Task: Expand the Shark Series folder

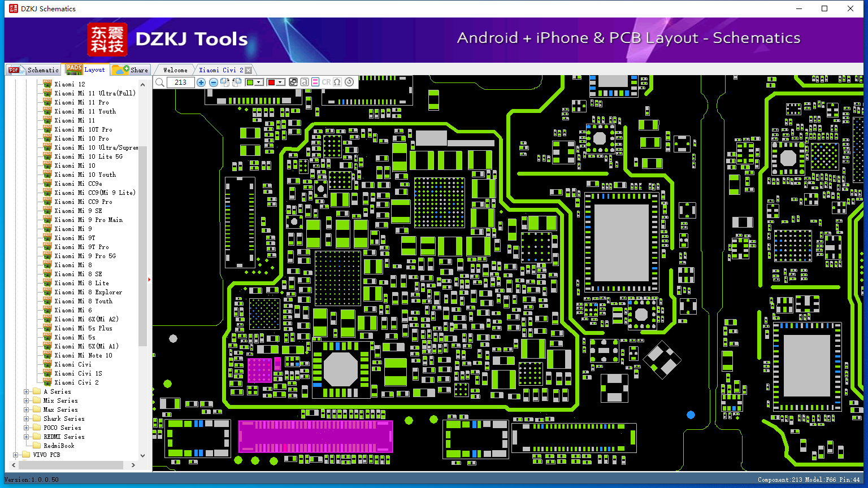Action: 26,419
